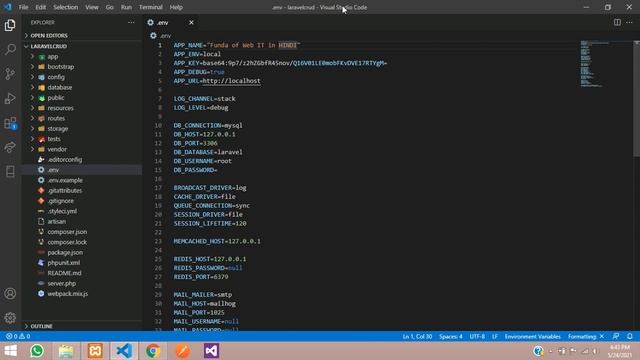The height and width of the screenshot is (360, 640).
Task: Open the Edit menu
Action: pos(40,7)
